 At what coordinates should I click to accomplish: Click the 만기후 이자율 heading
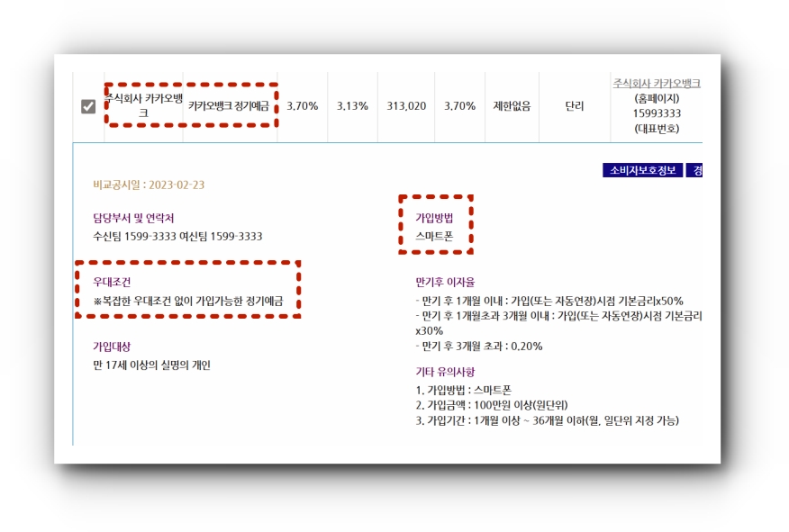pos(445,282)
